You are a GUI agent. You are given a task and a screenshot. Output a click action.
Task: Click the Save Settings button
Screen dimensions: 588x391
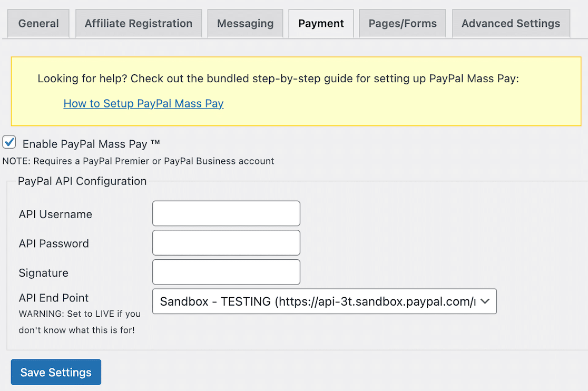click(55, 372)
